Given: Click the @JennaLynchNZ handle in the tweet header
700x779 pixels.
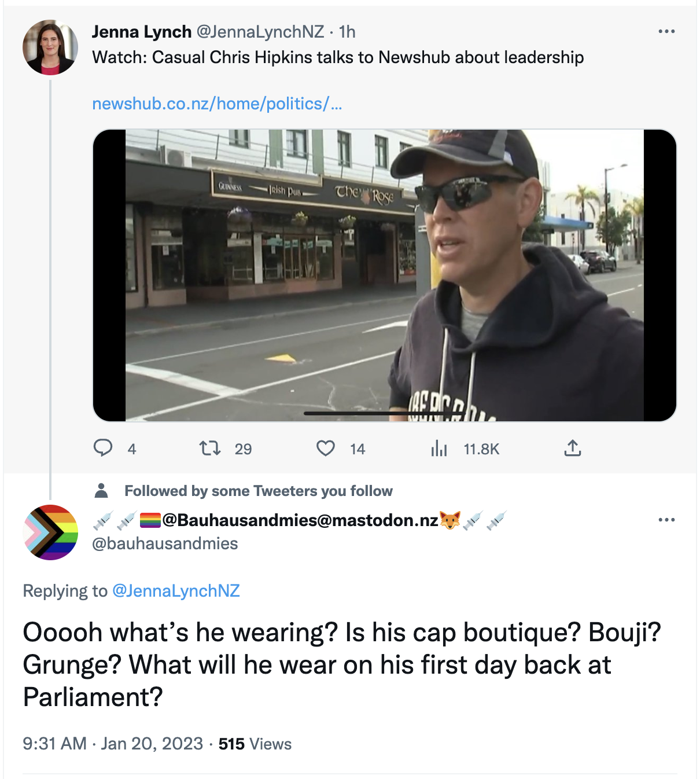Looking at the screenshot, I should click(x=260, y=32).
